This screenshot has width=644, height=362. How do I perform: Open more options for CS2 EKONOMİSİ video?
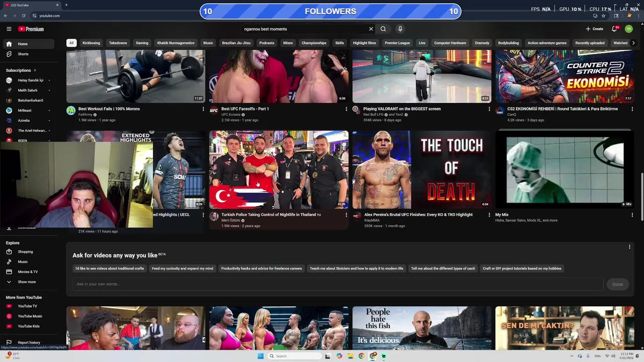click(632, 109)
